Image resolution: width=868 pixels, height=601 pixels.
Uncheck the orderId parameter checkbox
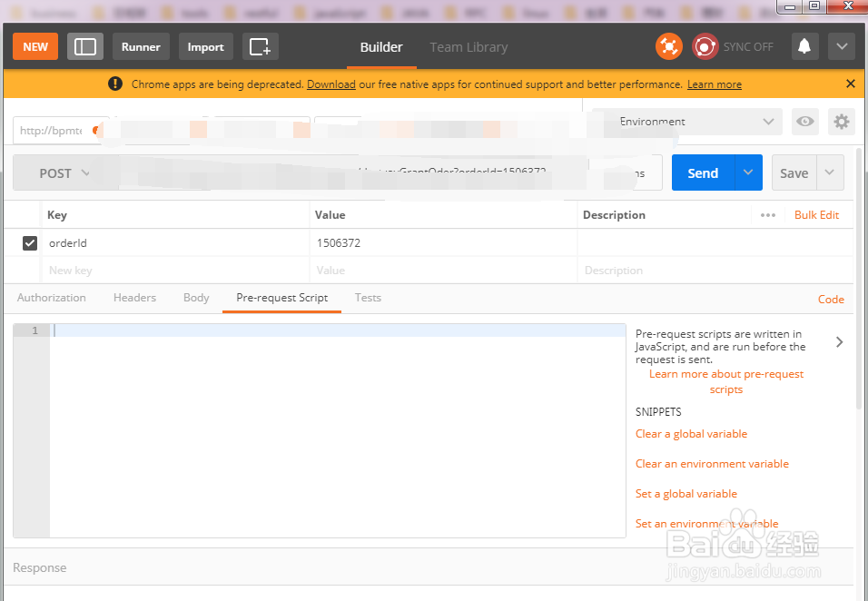[x=30, y=243]
